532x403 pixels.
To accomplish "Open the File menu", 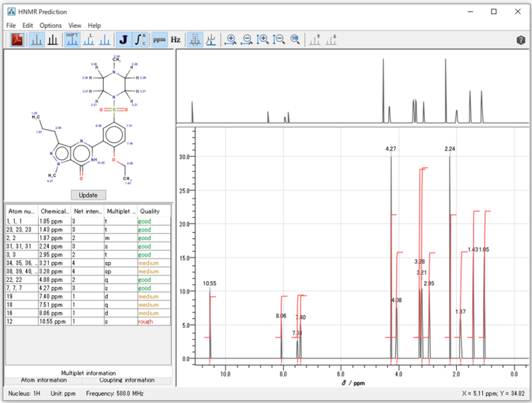I will pos(11,25).
